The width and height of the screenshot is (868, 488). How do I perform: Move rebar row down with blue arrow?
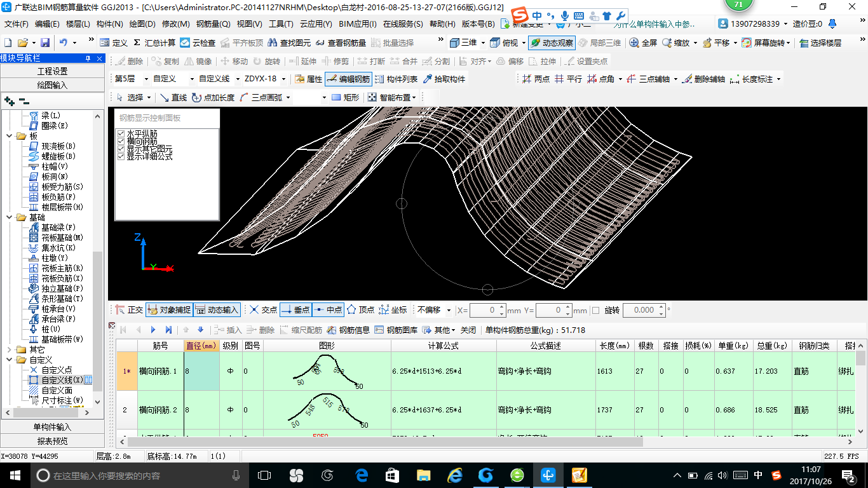pyautogui.click(x=201, y=330)
